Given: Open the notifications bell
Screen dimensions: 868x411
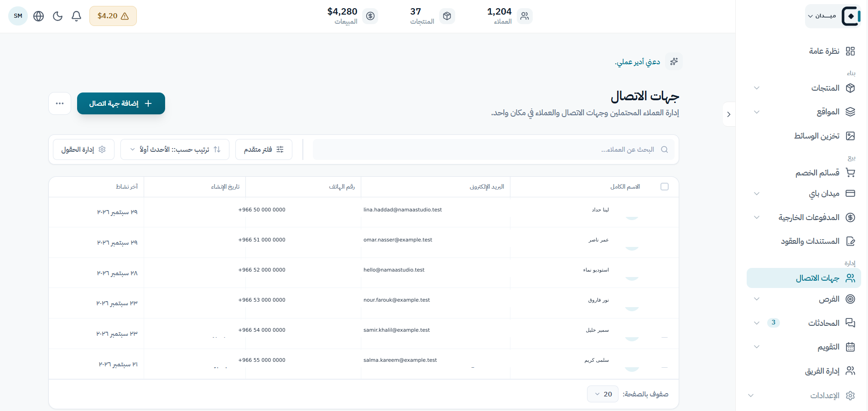Looking at the screenshot, I should click(77, 16).
